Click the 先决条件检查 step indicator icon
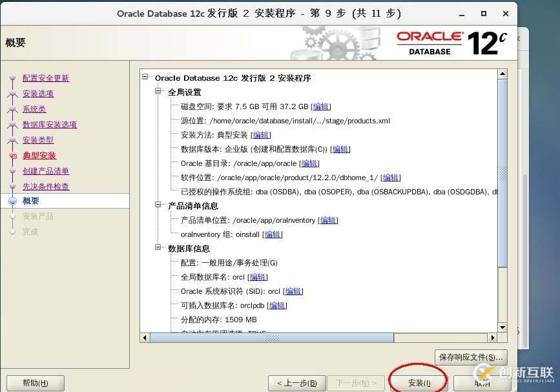This screenshot has width=560, height=392. [x=13, y=186]
